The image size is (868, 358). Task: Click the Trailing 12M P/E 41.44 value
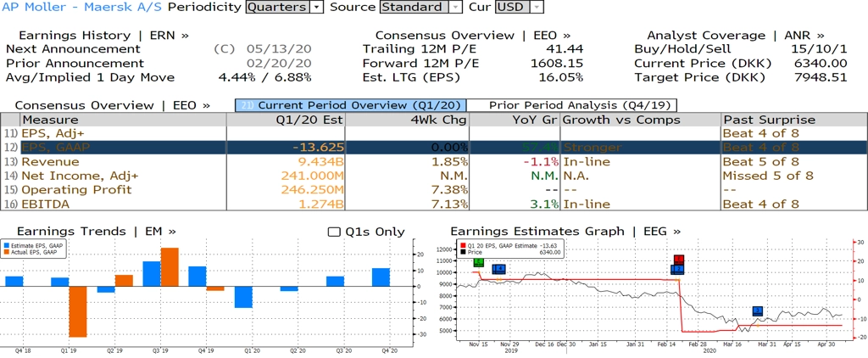point(565,49)
